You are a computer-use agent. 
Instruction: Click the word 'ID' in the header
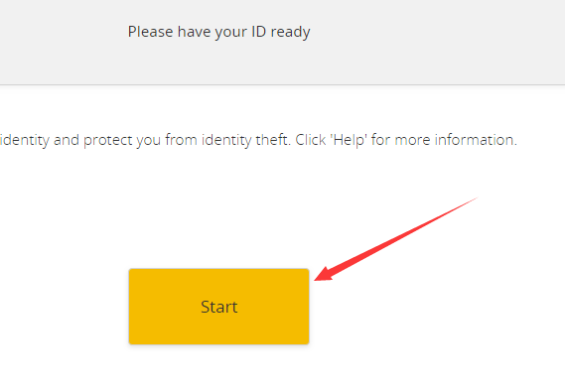[x=259, y=32]
